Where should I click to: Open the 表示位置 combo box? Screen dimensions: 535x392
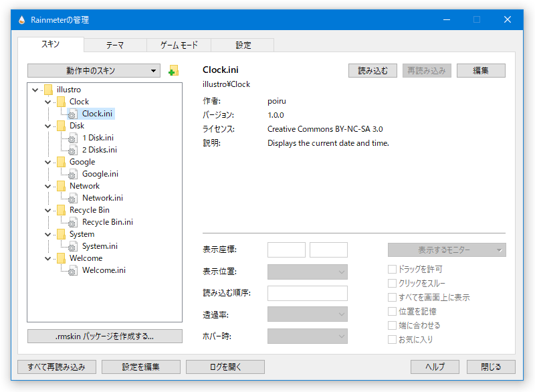[x=308, y=272]
